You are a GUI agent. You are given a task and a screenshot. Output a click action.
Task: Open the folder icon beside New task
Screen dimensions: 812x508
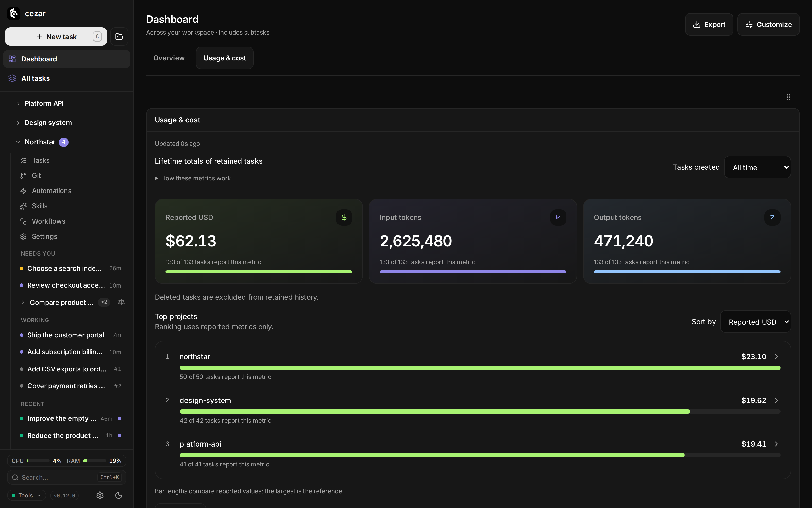coord(119,37)
